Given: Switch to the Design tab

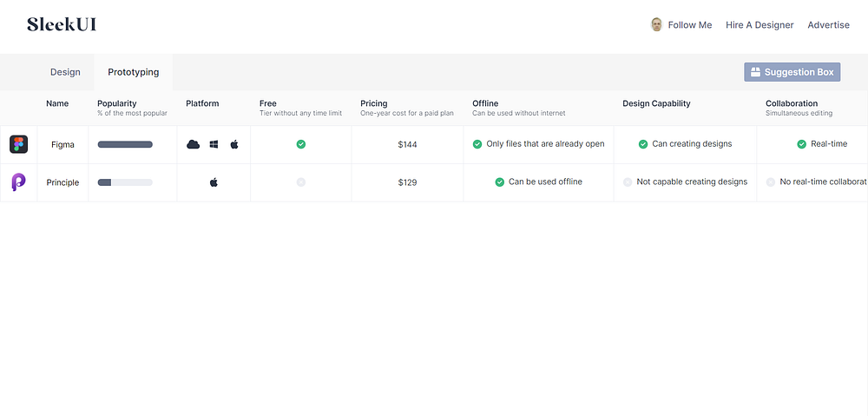Looking at the screenshot, I should (x=65, y=72).
